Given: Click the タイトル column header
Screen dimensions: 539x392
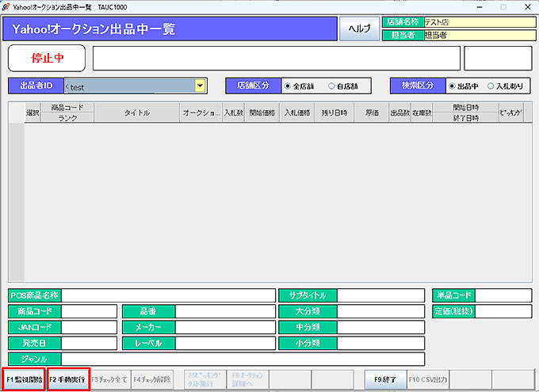Looking at the screenshot, I should (x=136, y=113).
